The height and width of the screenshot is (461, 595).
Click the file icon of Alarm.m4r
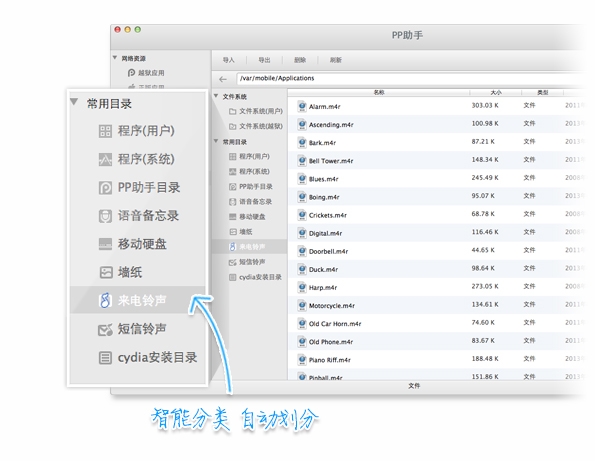tap(302, 106)
